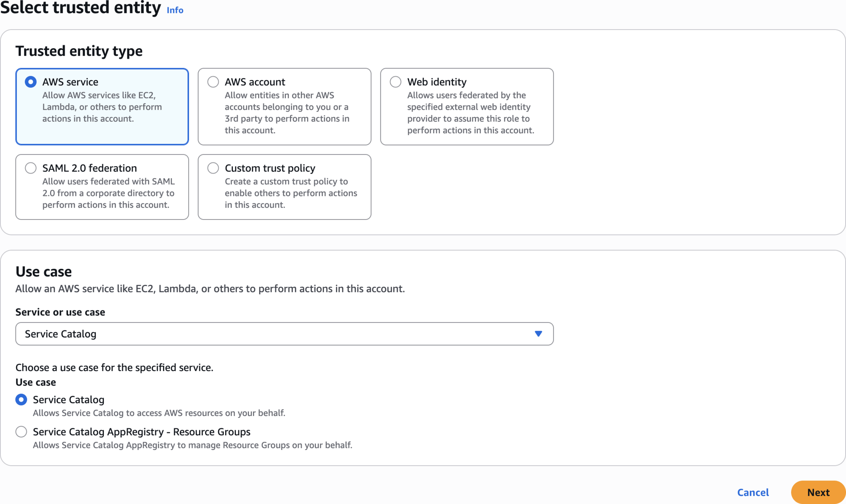The width and height of the screenshot is (846, 504).
Task: Open the Service or use case dropdown
Action: point(284,334)
